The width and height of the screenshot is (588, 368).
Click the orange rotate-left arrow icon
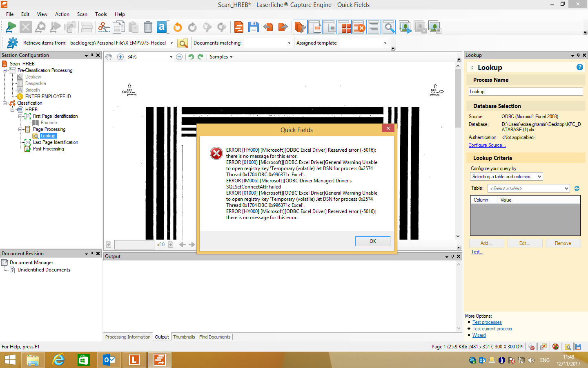pyautogui.click(x=178, y=27)
